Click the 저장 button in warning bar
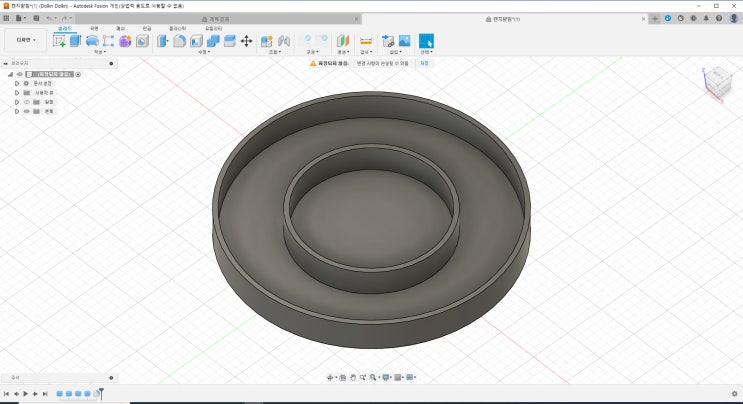743x404 pixels. point(425,63)
